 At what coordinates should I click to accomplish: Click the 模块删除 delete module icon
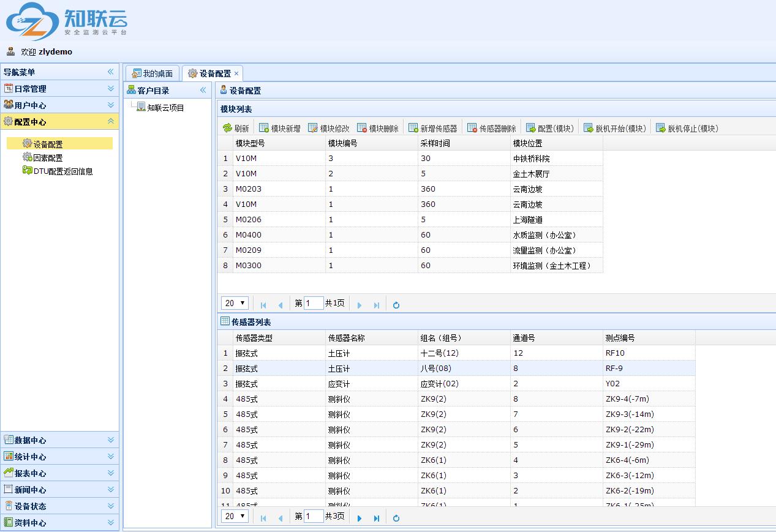362,128
